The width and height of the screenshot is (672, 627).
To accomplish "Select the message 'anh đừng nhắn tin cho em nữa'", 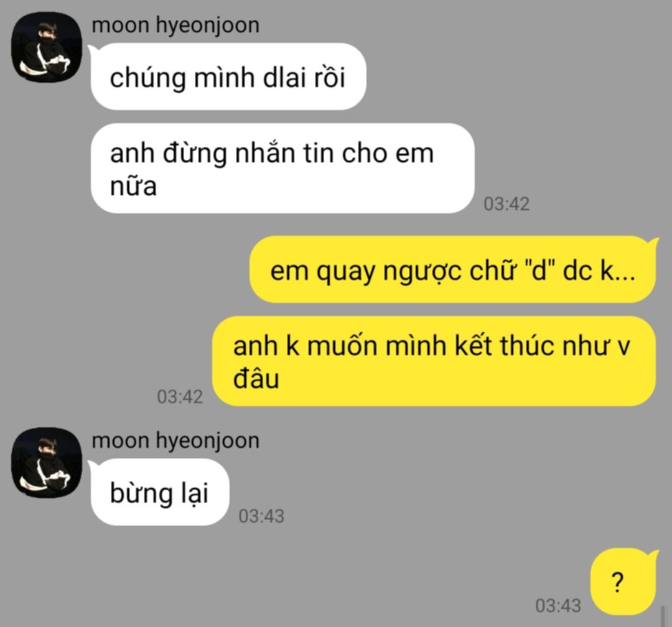I will tap(282, 169).
